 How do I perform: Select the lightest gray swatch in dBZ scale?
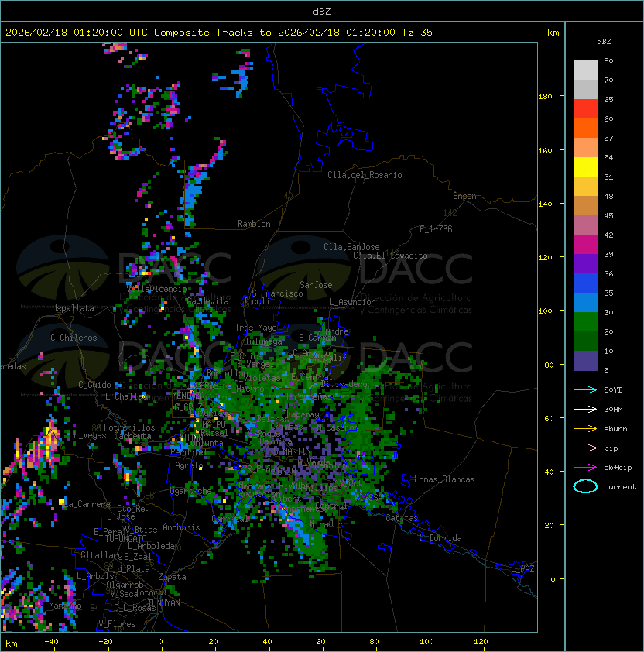(x=585, y=70)
